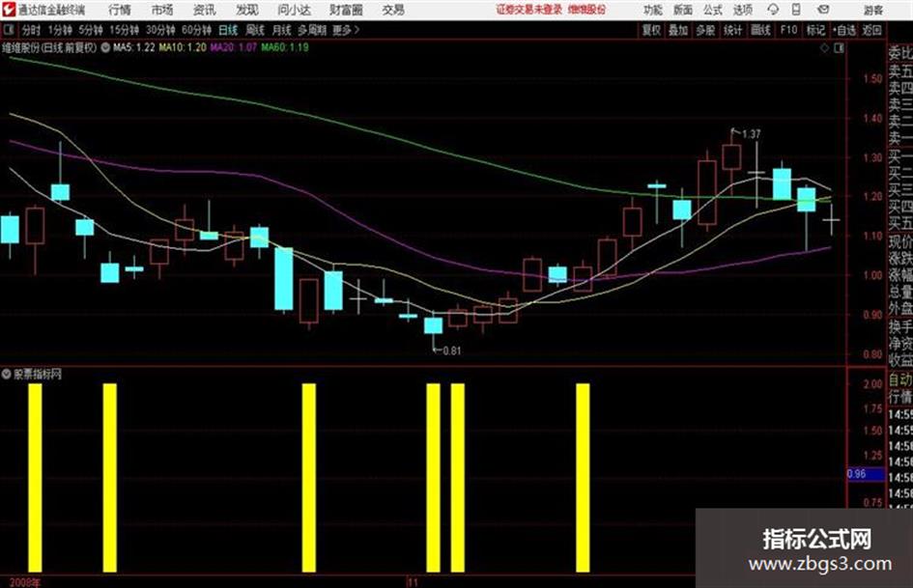The height and width of the screenshot is (588, 913).
Task: Open the mail envelope icon
Action: (823, 10)
